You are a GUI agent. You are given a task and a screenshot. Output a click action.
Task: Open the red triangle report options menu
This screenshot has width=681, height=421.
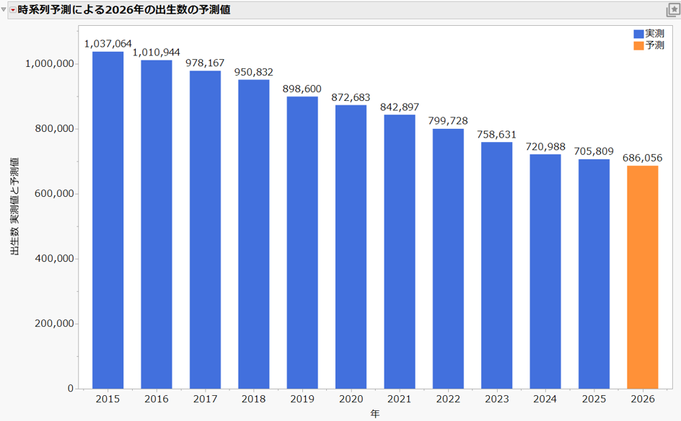pos(13,10)
